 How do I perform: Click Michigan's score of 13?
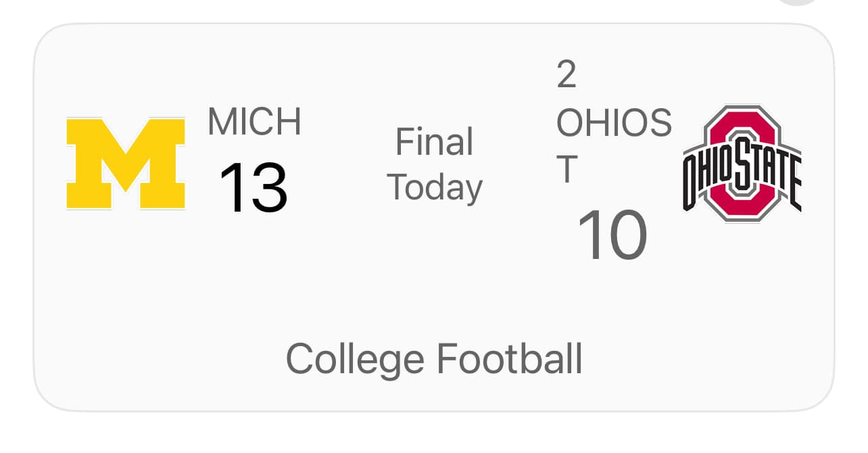coord(254,189)
